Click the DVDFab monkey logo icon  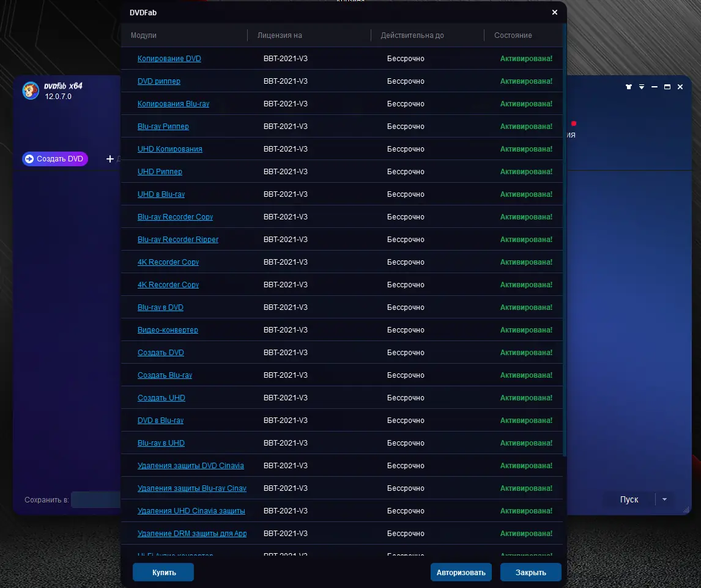click(31, 90)
